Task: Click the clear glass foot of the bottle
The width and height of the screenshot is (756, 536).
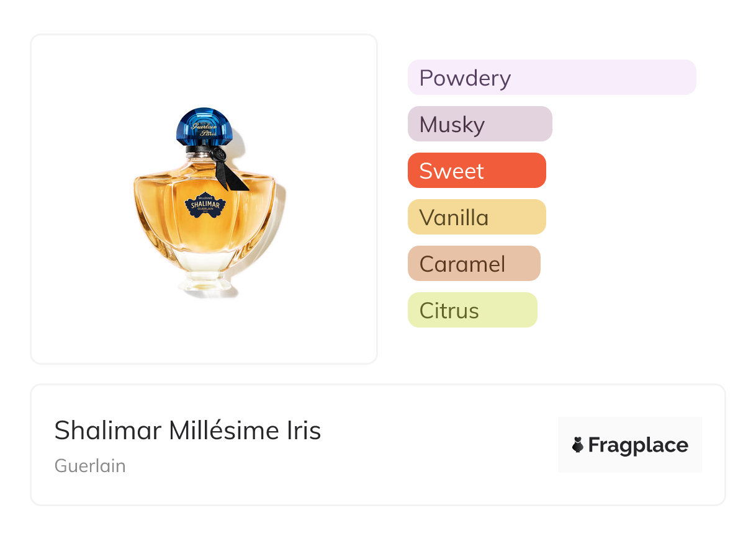Action: (204, 281)
